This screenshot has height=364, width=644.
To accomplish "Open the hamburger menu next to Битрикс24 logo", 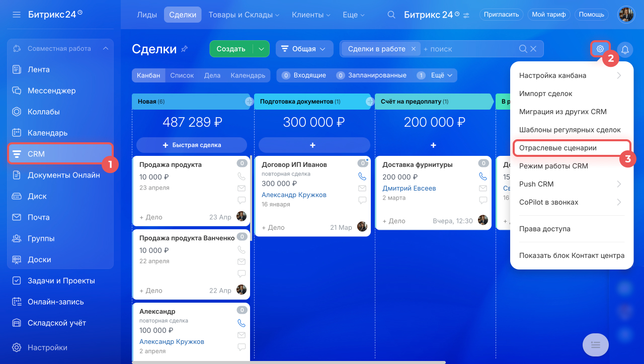I will (17, 15).
